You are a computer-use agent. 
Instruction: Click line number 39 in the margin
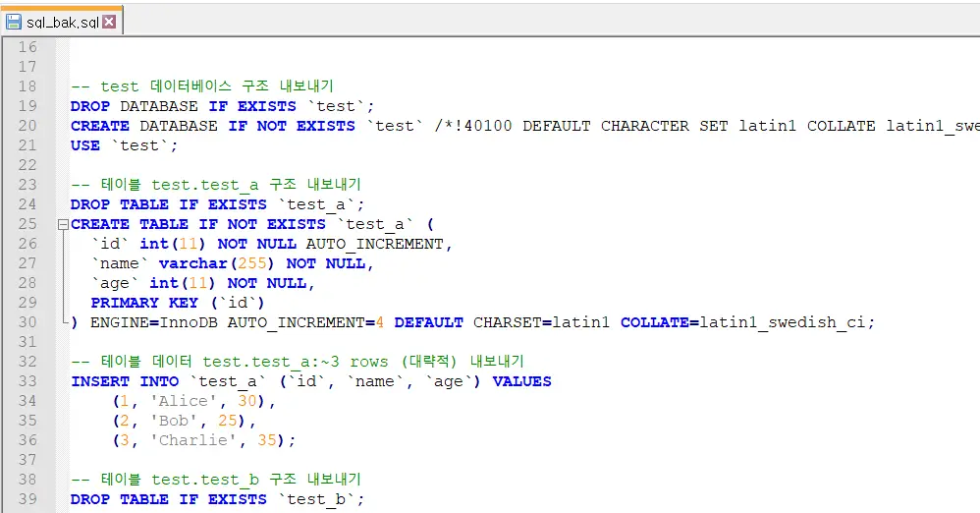27,499
